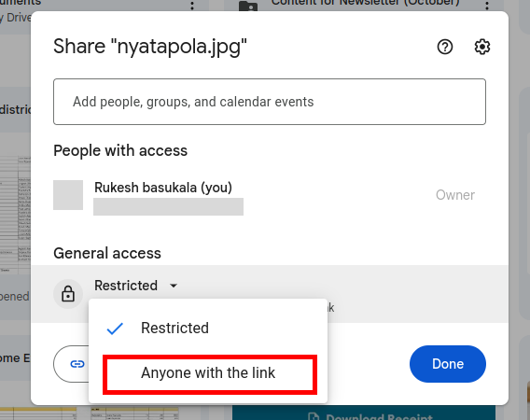Click the People with access heading
This screenshot has height=420, width=530.
pos(120,150)
